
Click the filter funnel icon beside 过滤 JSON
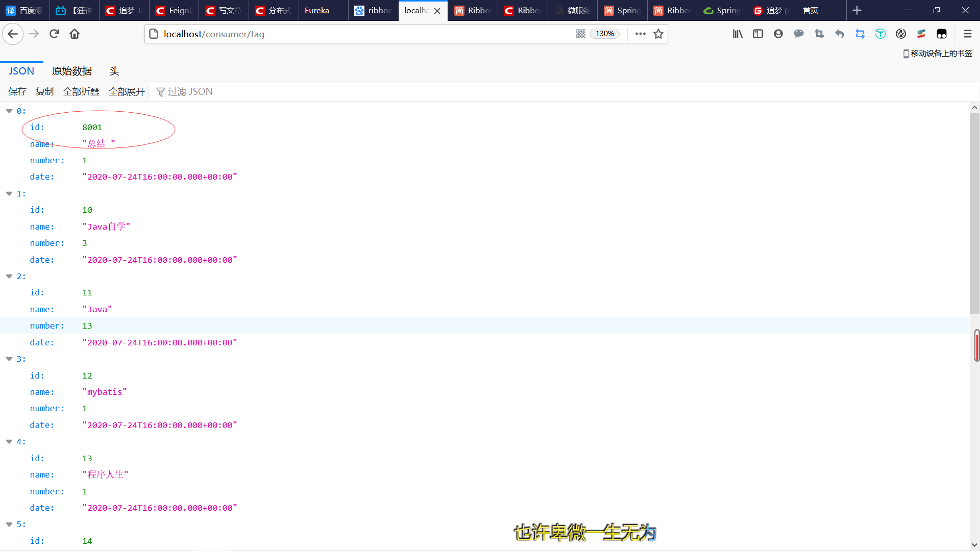(x=160, y=91)
